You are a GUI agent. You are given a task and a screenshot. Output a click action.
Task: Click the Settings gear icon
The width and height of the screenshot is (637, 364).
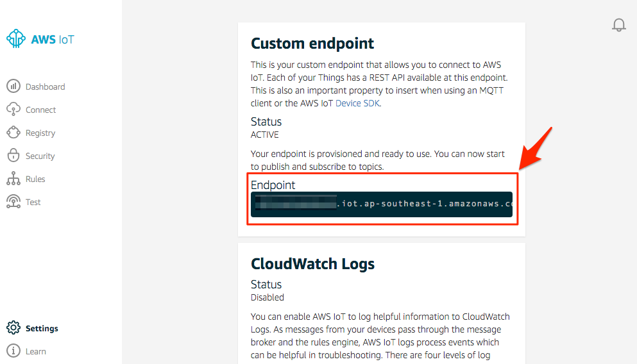(13, 327)
